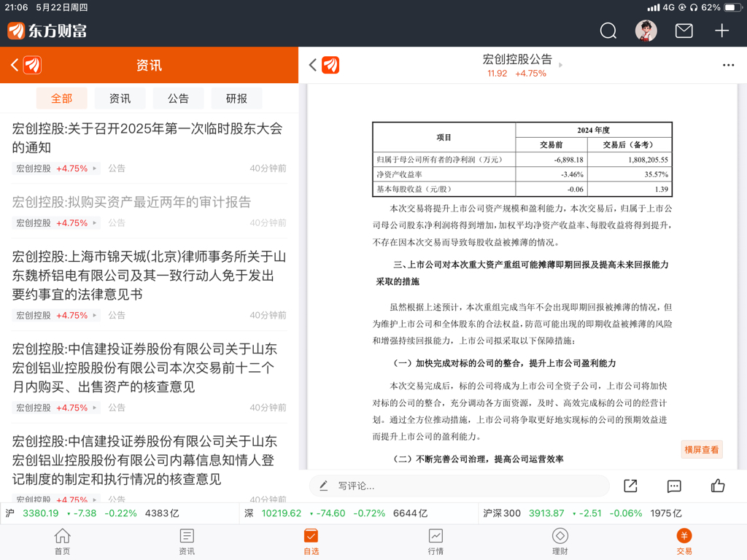Open article 关于召开2025年第一次临时股东大会的通知
This screenshot has width=747, height=560.
pos(147,138)
